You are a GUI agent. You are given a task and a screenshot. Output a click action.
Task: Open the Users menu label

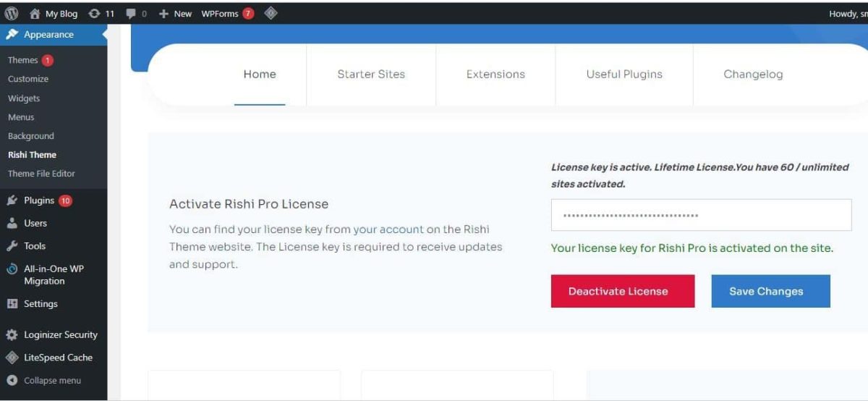point(35,223)
